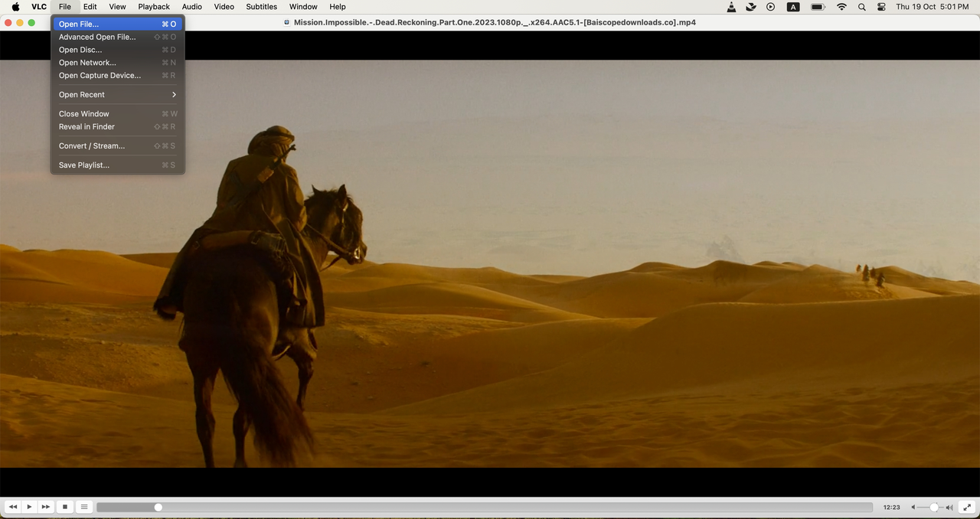Click the rewind (previous) button
Viewport: 980px width, 519px height.
(12, 507)
